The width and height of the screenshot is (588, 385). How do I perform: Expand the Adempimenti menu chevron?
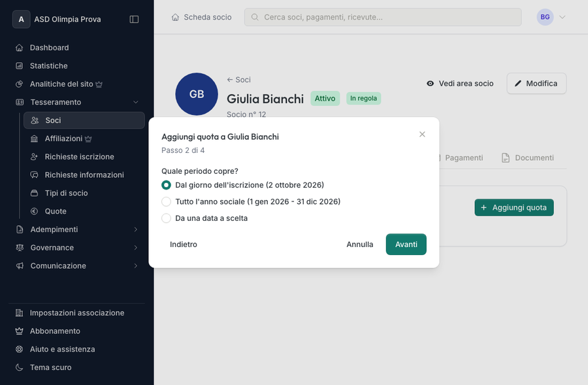point(136,229)
